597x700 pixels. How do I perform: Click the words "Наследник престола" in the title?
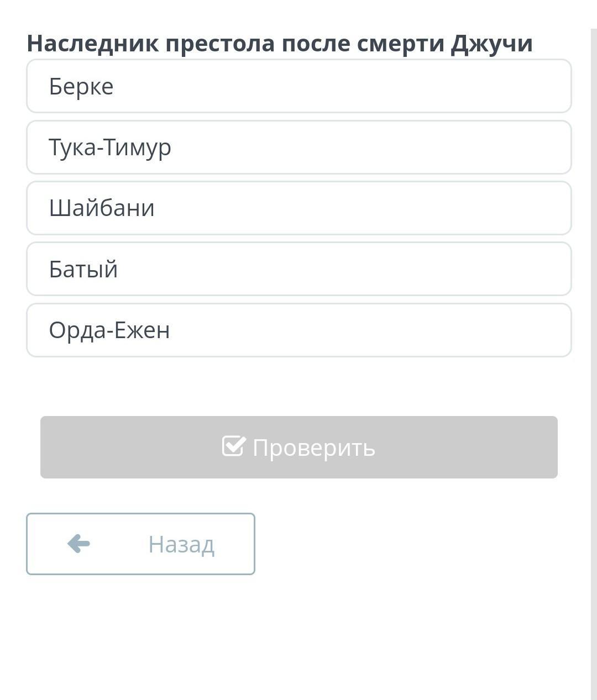pos(150,43)
